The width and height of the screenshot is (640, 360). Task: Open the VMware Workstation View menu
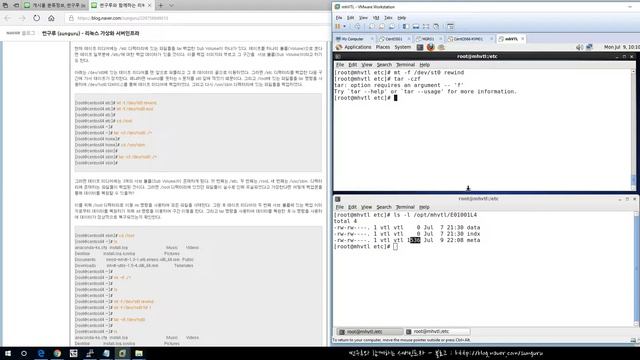363,18
